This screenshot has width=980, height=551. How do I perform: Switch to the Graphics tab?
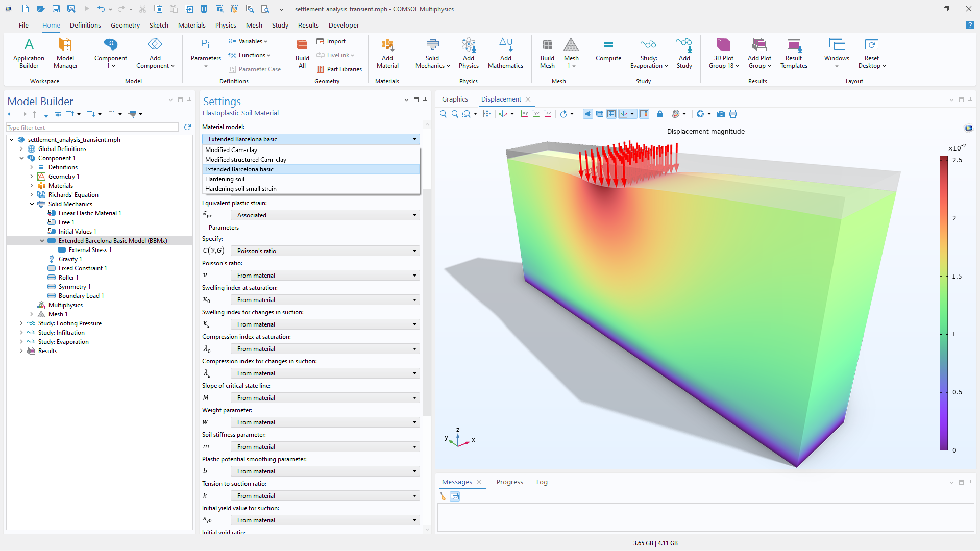click(x=455, y=99)
